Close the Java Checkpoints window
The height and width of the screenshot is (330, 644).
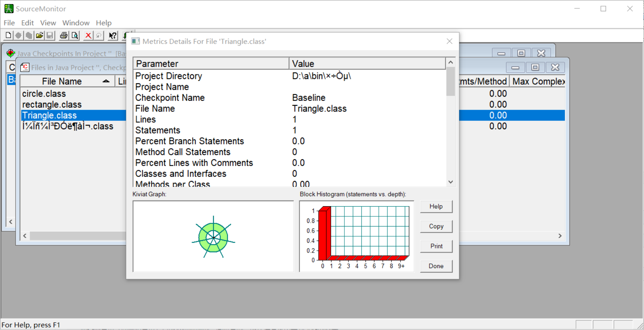pyautogui.click(x=541, y=53)
